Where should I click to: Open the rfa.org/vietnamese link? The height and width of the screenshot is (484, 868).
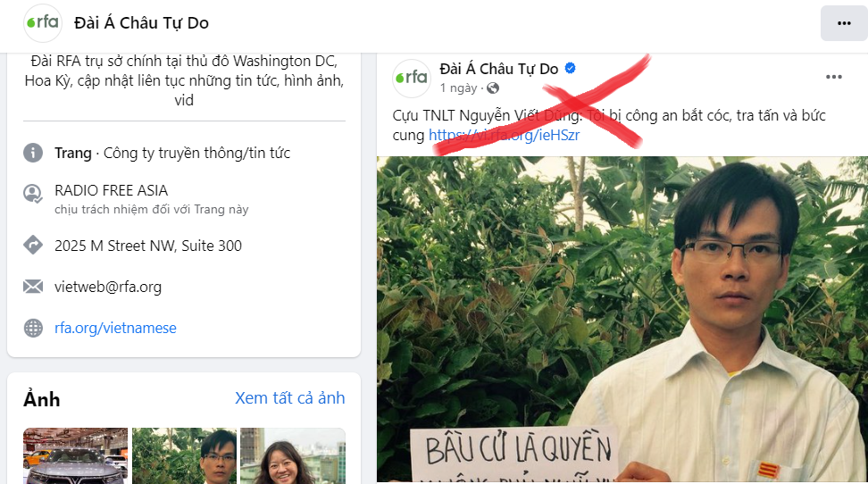115,328
